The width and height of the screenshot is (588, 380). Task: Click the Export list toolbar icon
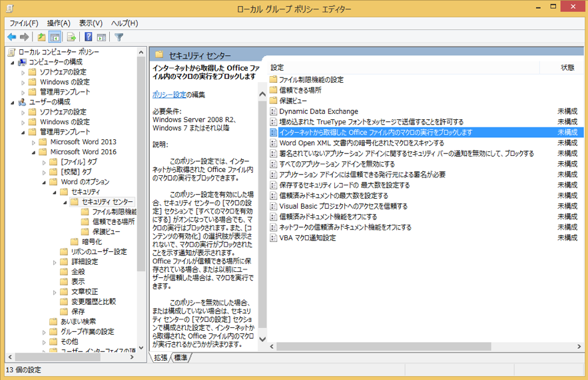tap(71, 37)
